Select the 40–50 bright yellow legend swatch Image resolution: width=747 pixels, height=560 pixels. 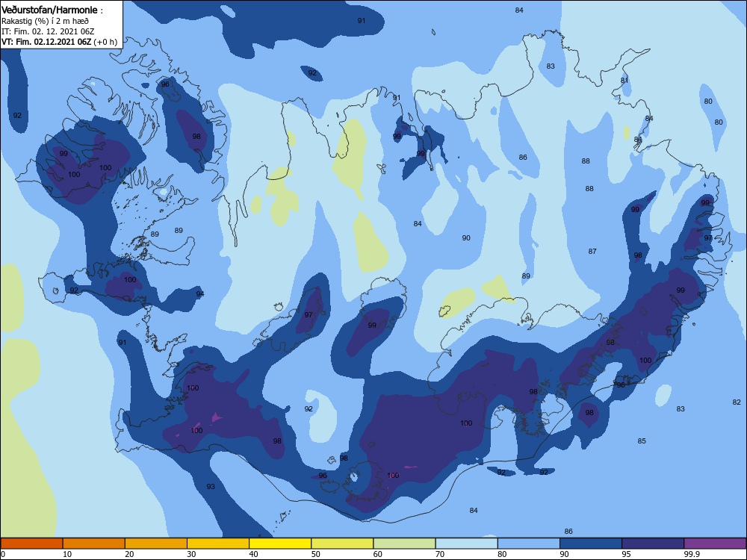(x=280, y=544)
